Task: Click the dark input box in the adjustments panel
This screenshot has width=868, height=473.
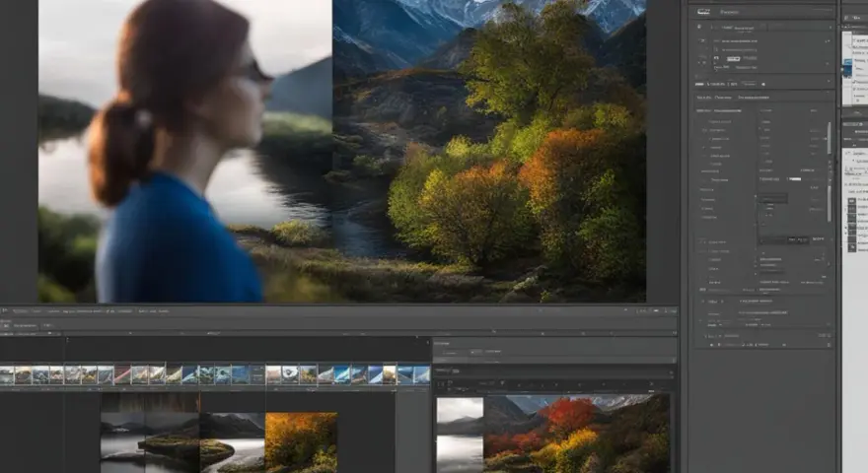Action: tap(772, 197)
